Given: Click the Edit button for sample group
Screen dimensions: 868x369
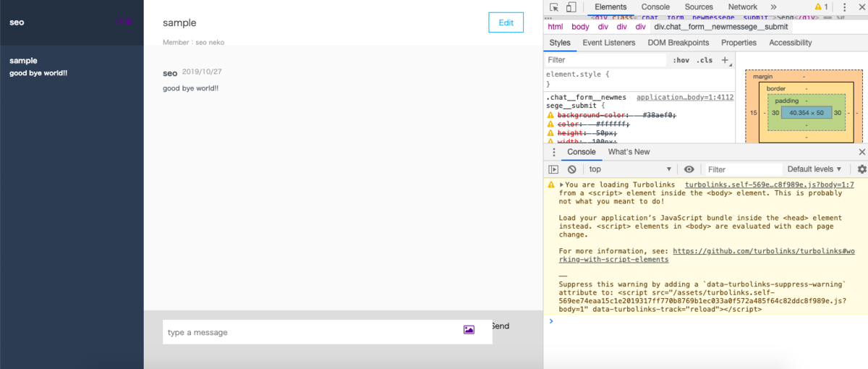Looking at the screenshot, I should pyautogui.click(x=506, y=22).
